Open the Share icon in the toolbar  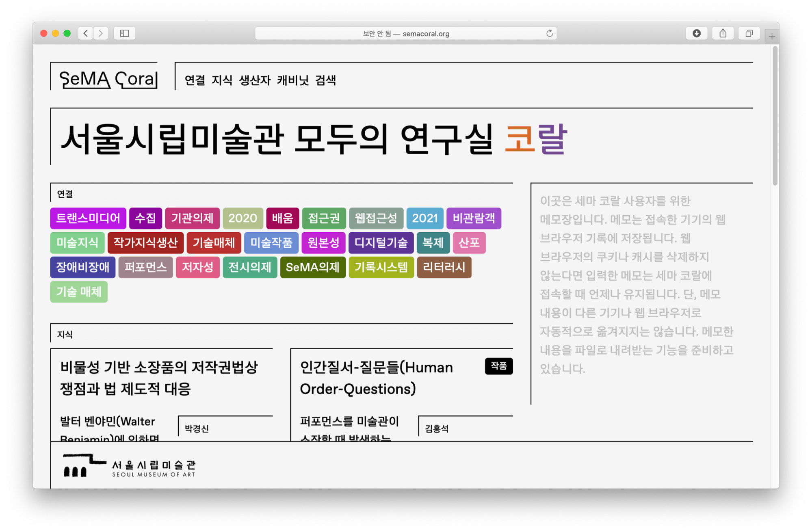point(723,33)
